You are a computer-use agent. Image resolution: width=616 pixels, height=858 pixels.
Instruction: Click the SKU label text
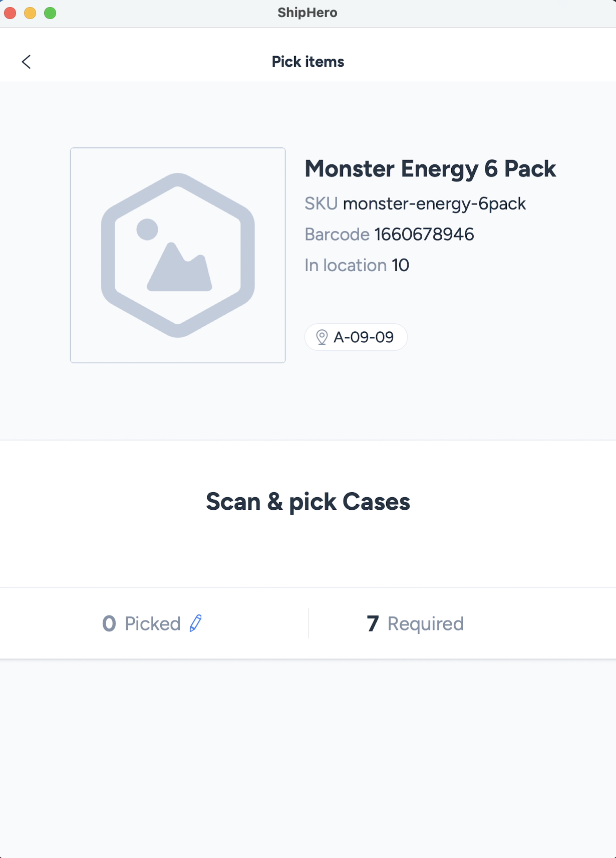[x=321, y=204]
